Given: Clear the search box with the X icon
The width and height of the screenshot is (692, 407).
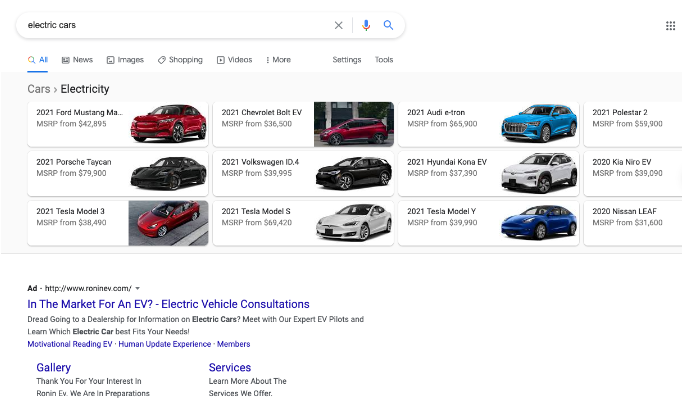Looking at the screenshot, I should [338, 25].
